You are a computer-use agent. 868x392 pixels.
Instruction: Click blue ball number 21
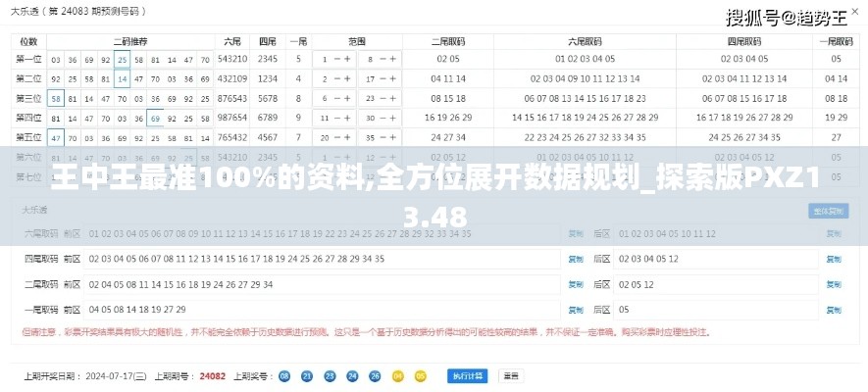tap(307, 376)
